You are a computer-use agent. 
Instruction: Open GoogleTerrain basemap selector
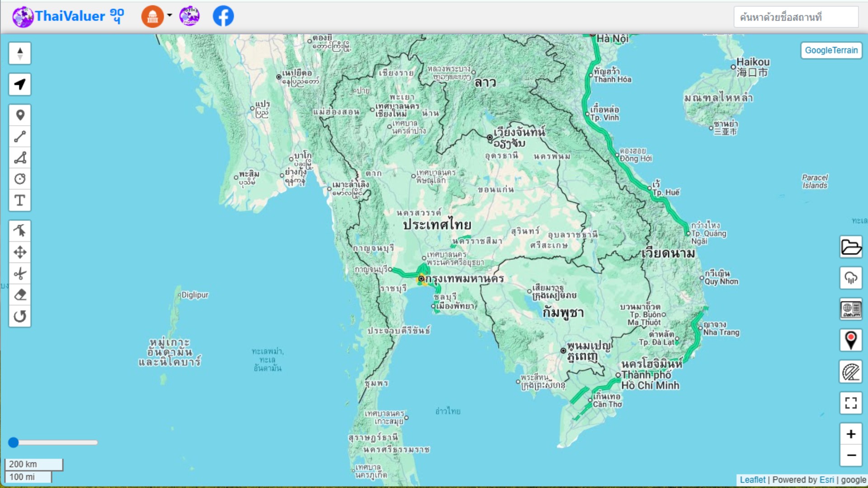click(831, 50)
